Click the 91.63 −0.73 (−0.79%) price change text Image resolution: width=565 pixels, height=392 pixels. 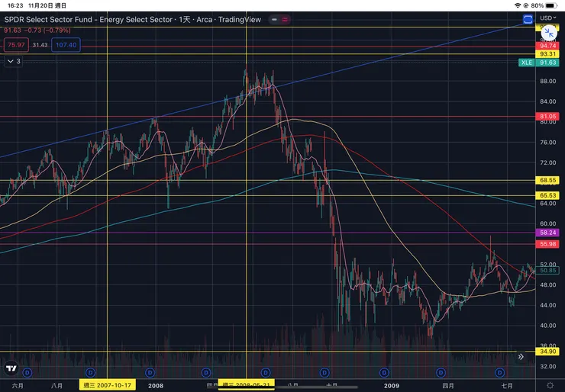[37, 31]
